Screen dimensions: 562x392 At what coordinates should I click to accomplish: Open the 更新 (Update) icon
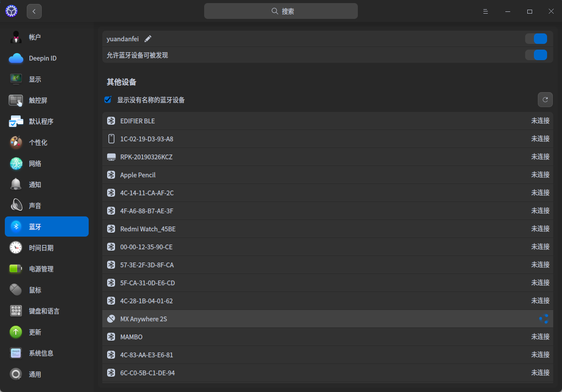16,332
